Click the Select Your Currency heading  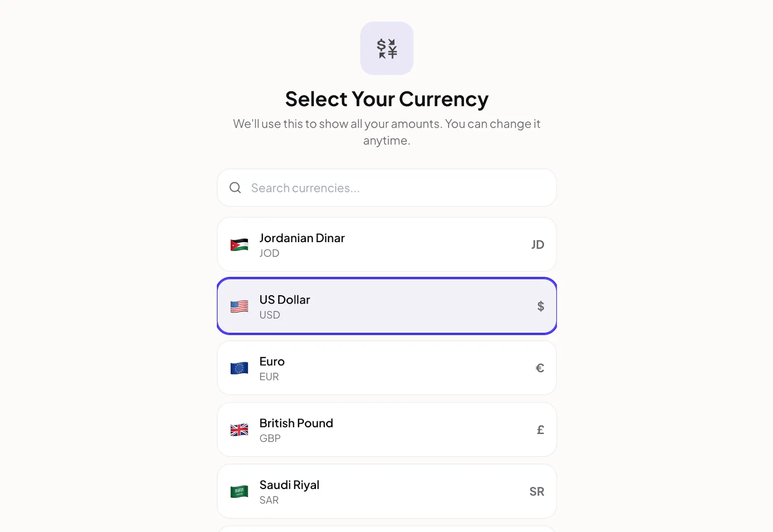coord(386,99)
